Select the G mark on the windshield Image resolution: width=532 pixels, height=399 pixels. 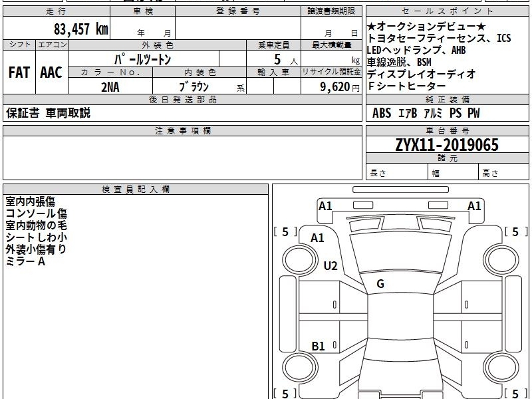click(380, 284)
